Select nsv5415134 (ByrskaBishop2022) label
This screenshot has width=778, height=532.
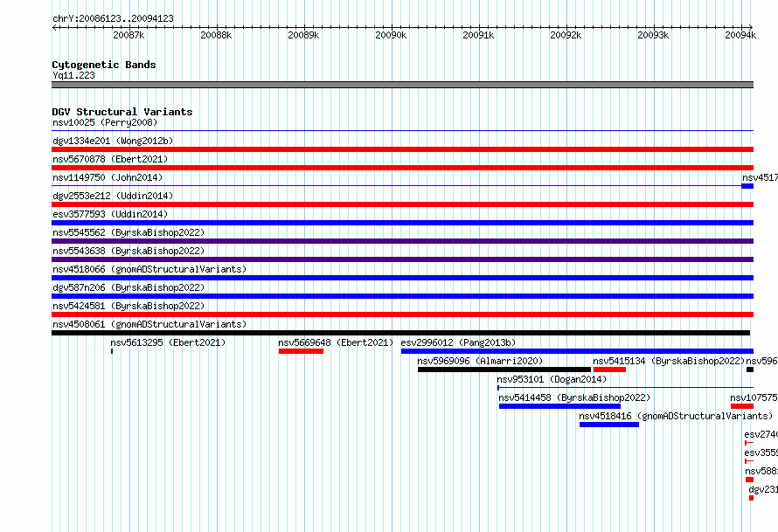point(669,361)
